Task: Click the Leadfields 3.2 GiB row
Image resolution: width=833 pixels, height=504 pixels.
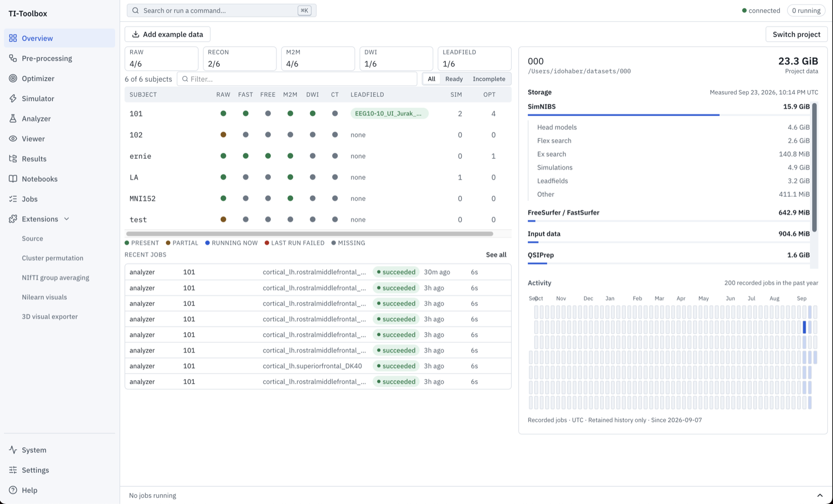Action: (673, 181)
